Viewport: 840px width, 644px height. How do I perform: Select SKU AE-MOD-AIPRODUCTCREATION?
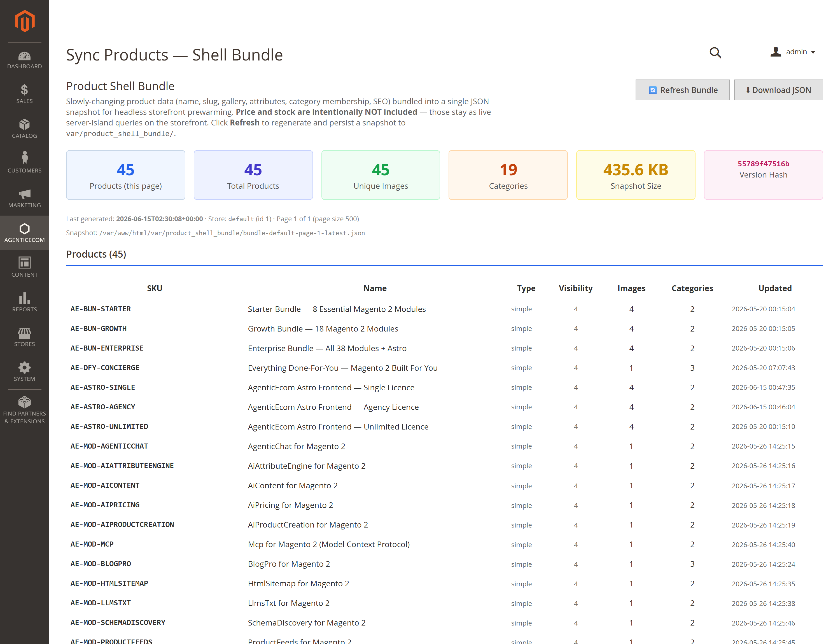(122, 524)
